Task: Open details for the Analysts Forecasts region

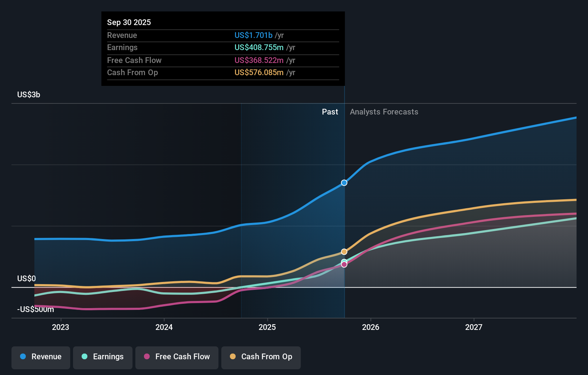Action: [x=384, y=112]
